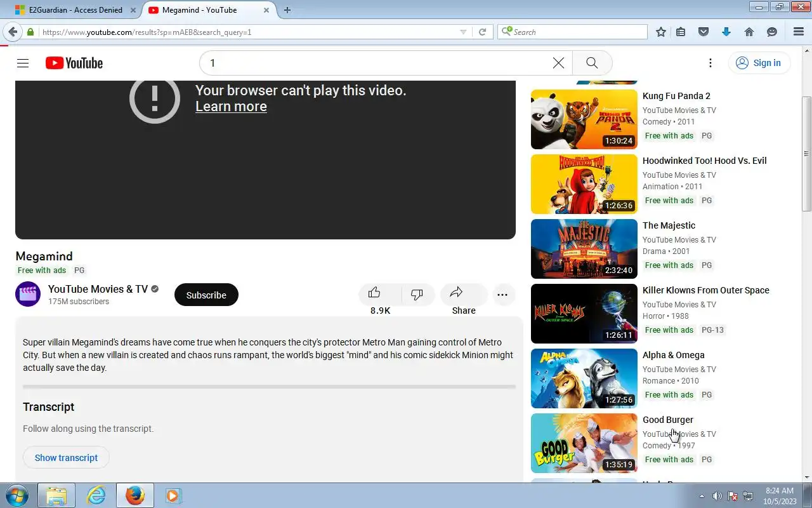Close the Megamind YouTube tab

click(266, 10)
